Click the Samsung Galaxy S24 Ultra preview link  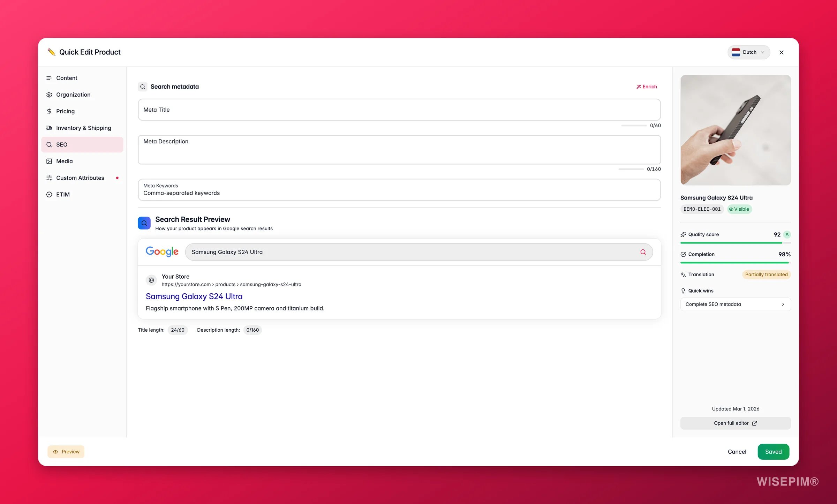click(x=194, y=296)
